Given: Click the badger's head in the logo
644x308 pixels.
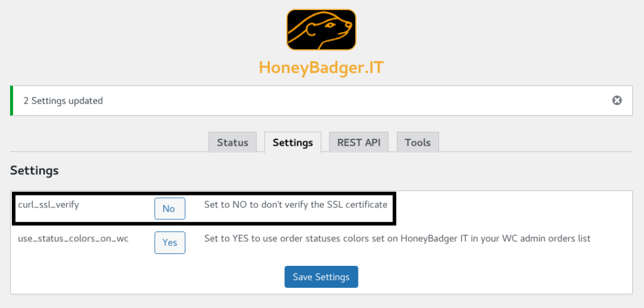Looking at the screenshot, I should coord(335,26).
